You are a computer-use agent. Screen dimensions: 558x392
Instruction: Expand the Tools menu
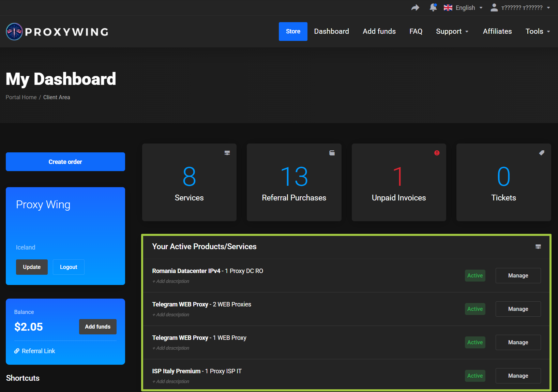[x=538, y=31]
